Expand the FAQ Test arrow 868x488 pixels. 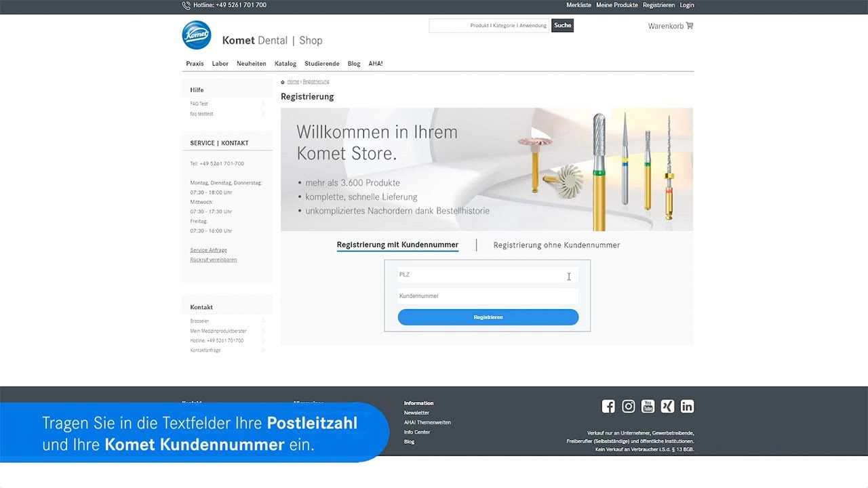[263, 104]
